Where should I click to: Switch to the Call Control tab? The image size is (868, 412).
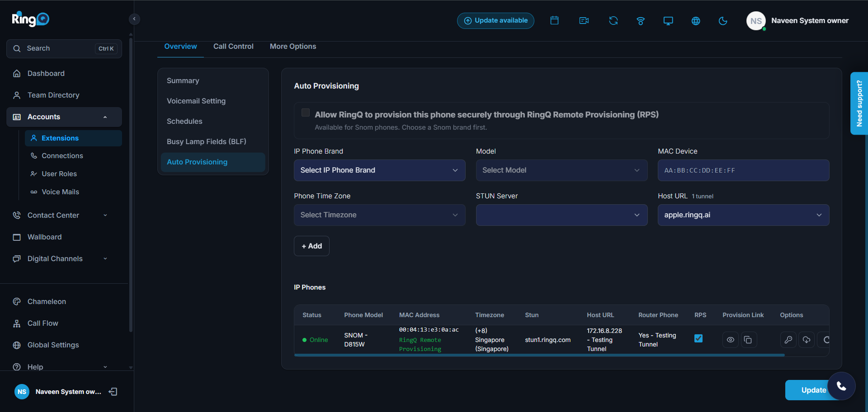point(233,47)
